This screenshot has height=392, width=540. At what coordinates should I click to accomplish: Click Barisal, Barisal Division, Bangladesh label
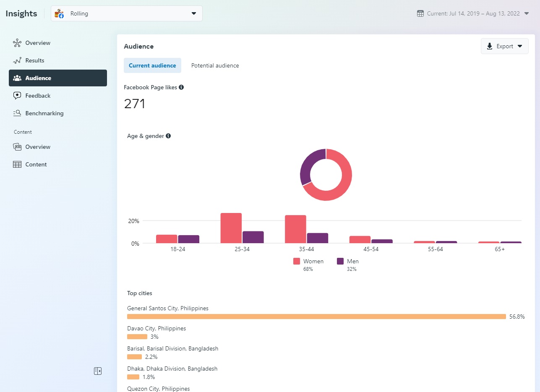(173, 348)
